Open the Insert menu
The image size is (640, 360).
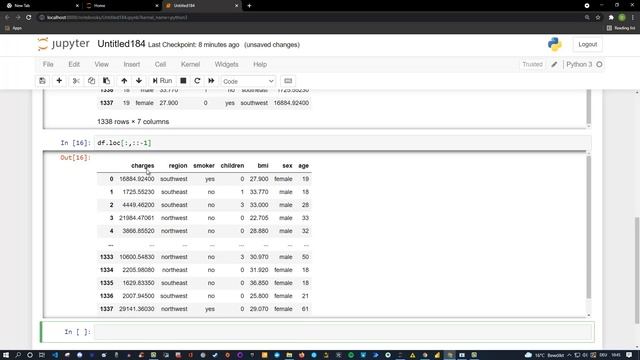click(131, 64)
